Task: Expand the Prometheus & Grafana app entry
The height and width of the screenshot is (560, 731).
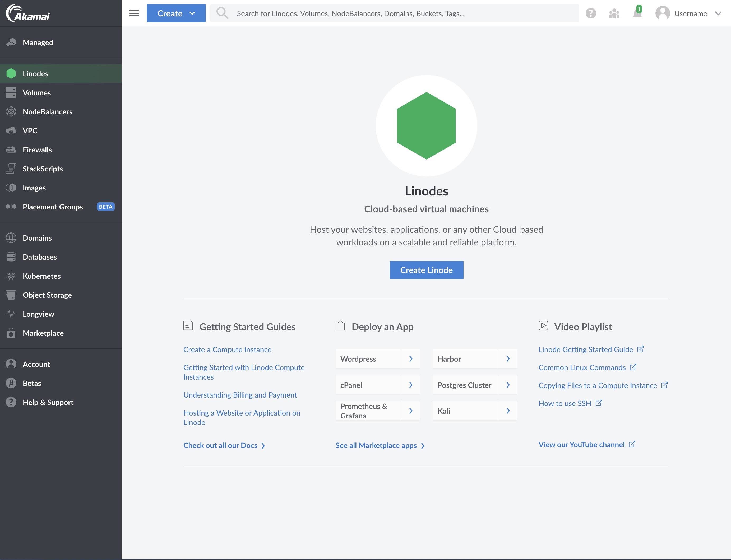Action: click(x=410, y=411)
